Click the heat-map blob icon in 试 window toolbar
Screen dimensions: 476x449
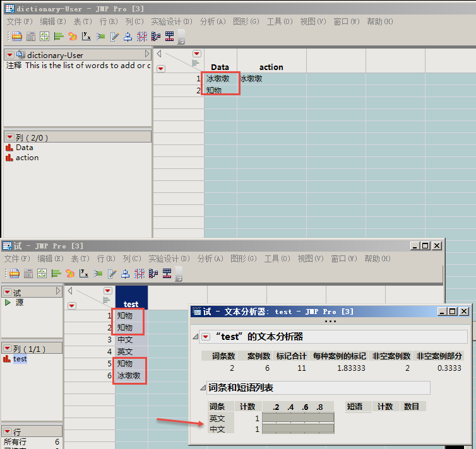click(70, 274)
